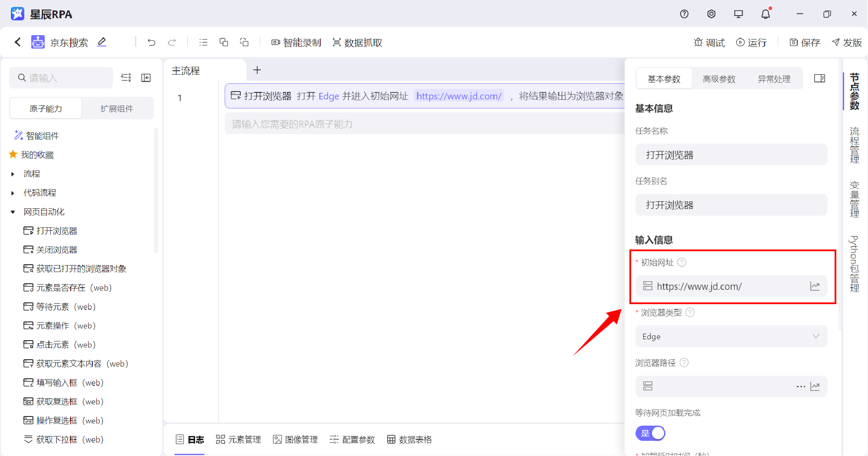This screenshot has height=456, width=868.
Task: Open the notification bell
Action: pyautogui.click(x=766, y=14)
